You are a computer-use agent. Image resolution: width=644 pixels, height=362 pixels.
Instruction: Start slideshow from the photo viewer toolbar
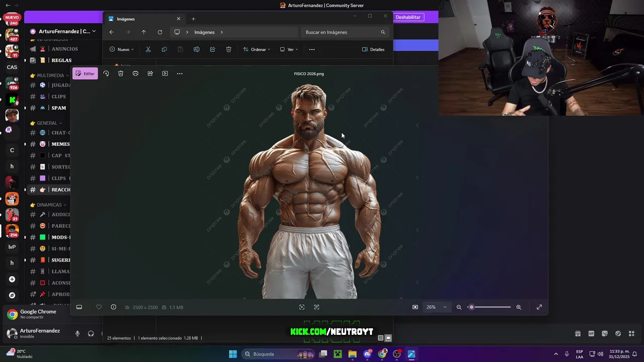tap(165, 73)
